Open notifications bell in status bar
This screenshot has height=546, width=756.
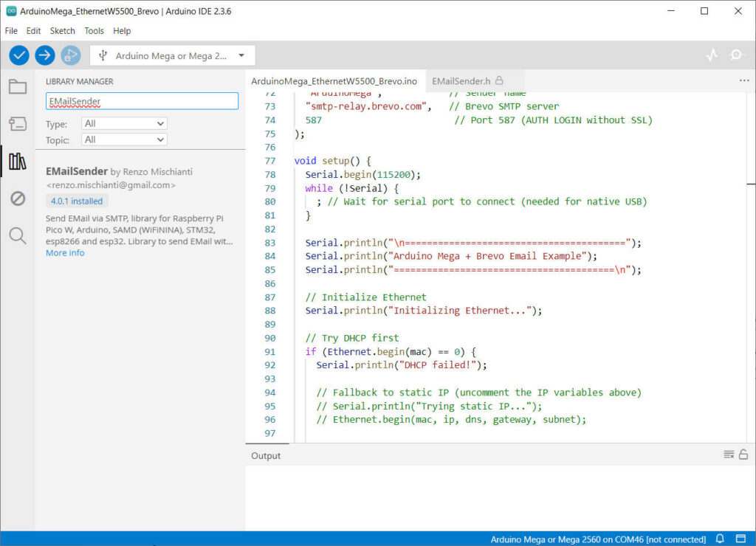coord(720,539)
